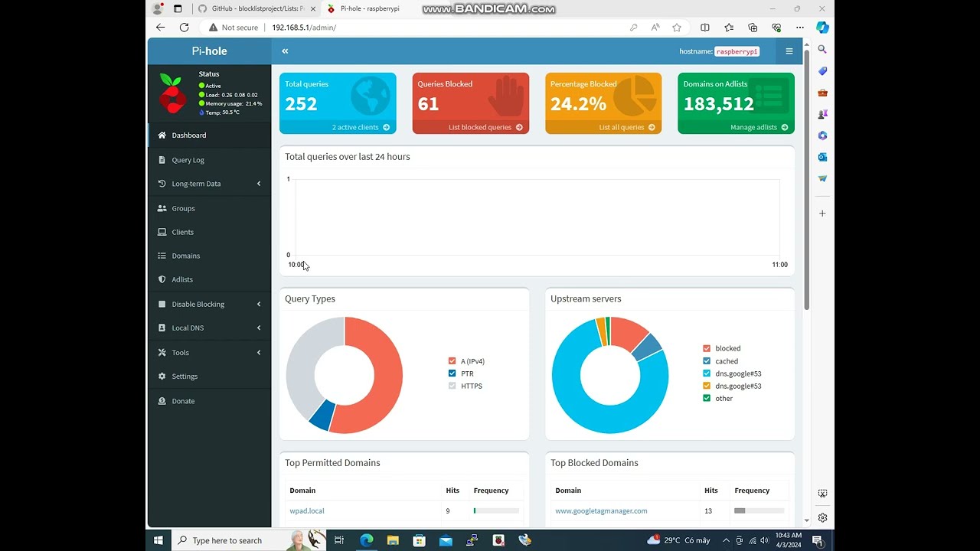Screen dimensions: 980x551
Task: Go to the Groups page
Action: [x=209, y=208]
